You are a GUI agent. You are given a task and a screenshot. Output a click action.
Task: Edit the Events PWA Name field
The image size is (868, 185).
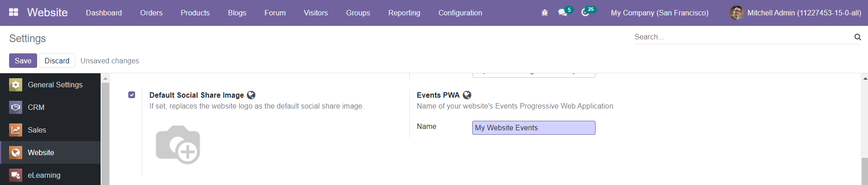533,128
